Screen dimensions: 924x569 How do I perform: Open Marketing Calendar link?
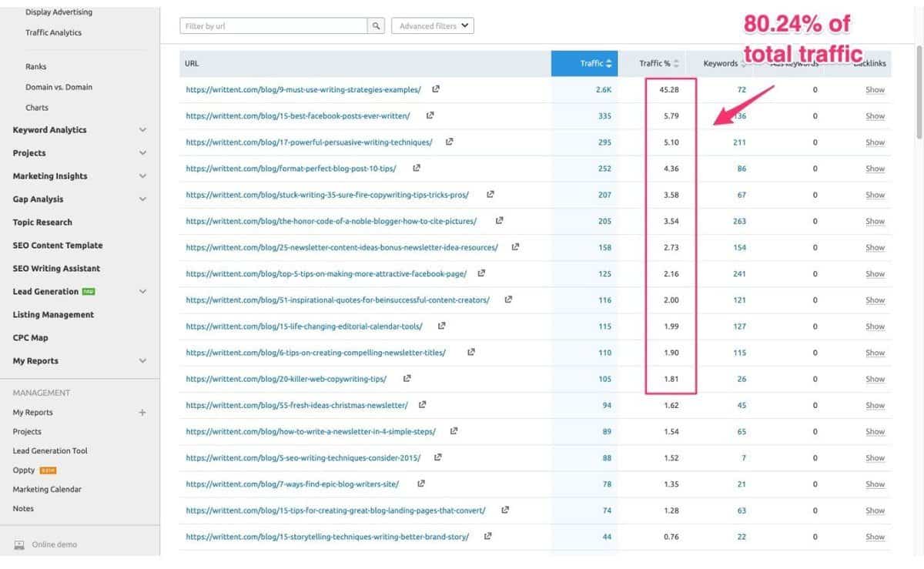(x=47, y=490)
